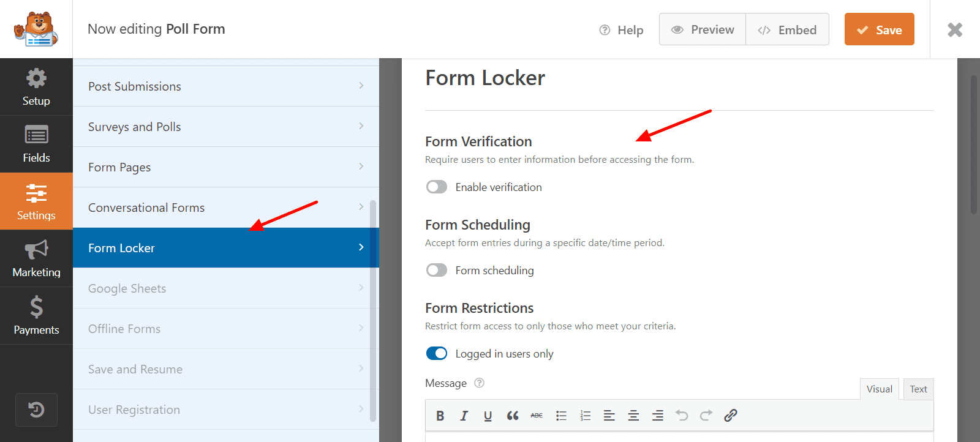980x442 pixels.
Task: Open the Payments panel
Action: pos(36,316)
